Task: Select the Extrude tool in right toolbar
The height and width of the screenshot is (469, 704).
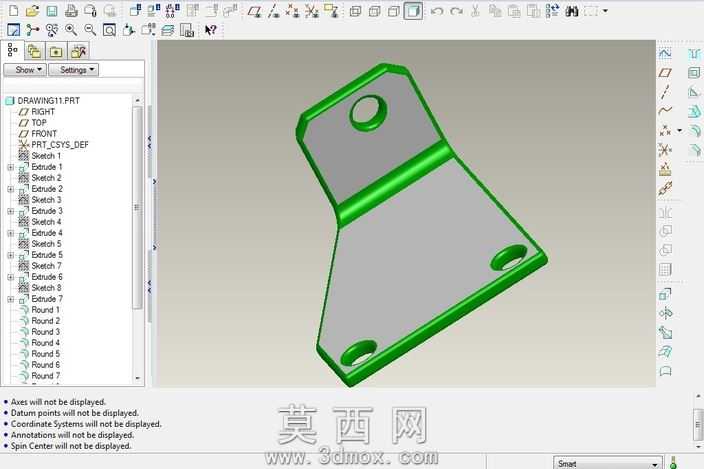Action: coord(665,294)
